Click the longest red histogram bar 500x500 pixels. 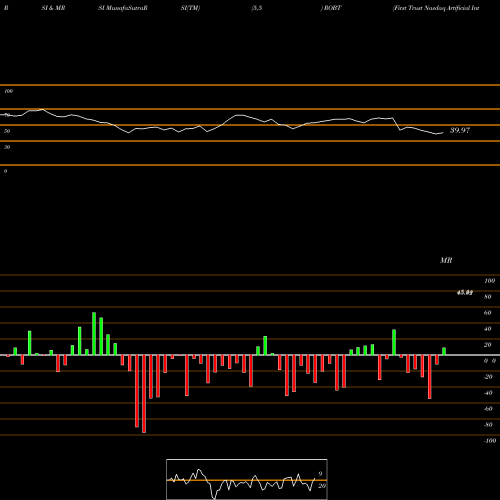pyautogui.click(x=144, y=394)
